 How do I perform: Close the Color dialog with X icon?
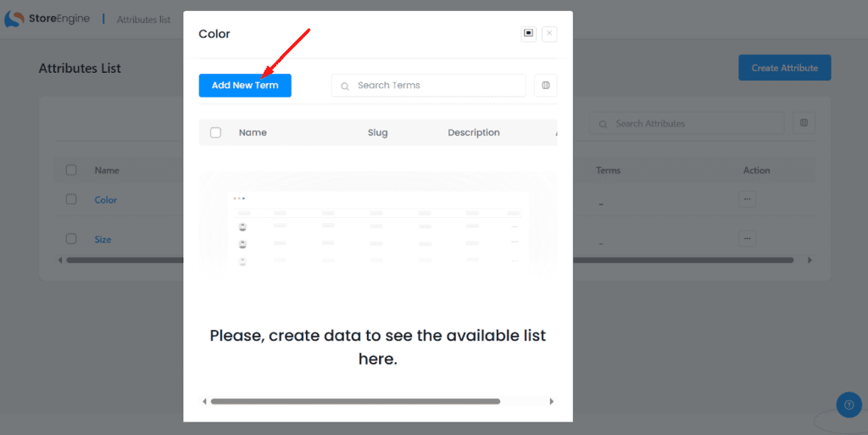click(x=549, y=33)
